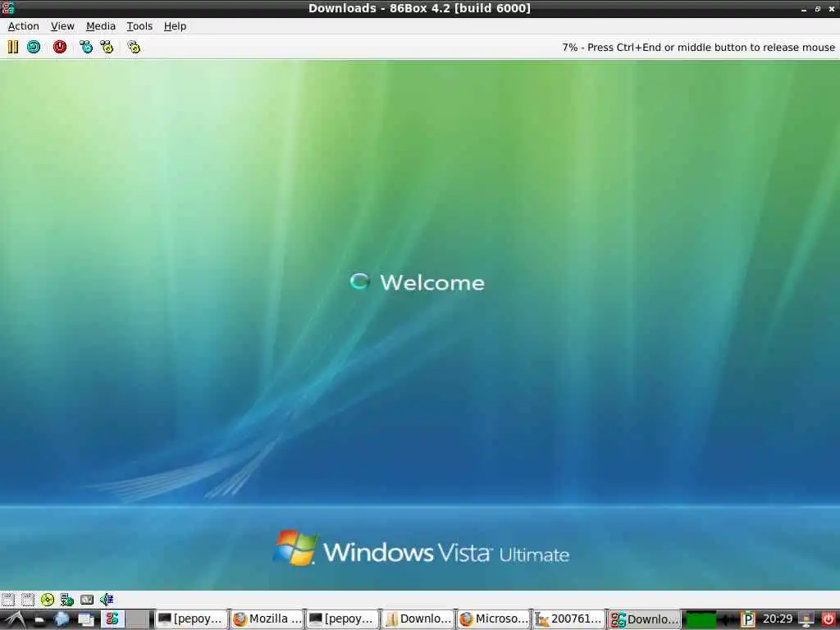
Task: Send Ctrl+Alt+Esc using second gear icon
Action: [x=107, y=47]
